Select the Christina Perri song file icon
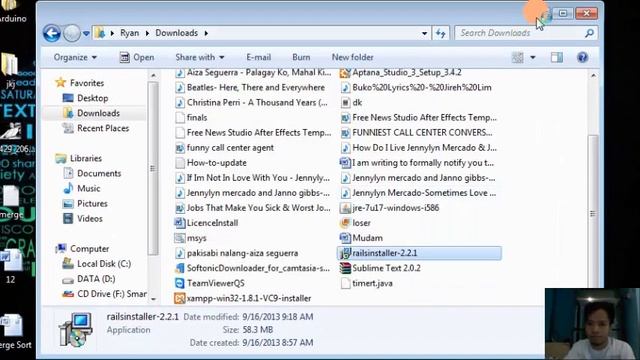The image size is (640, 360). click(180, 103)
